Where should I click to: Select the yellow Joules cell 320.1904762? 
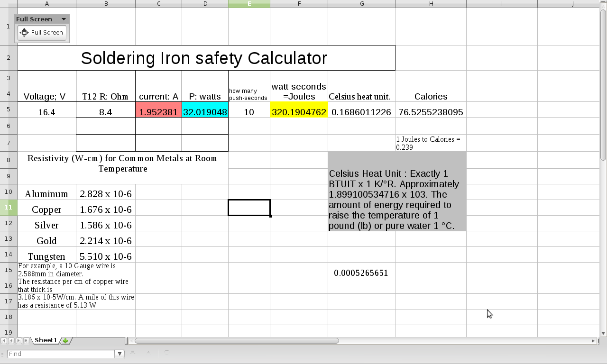299,109
